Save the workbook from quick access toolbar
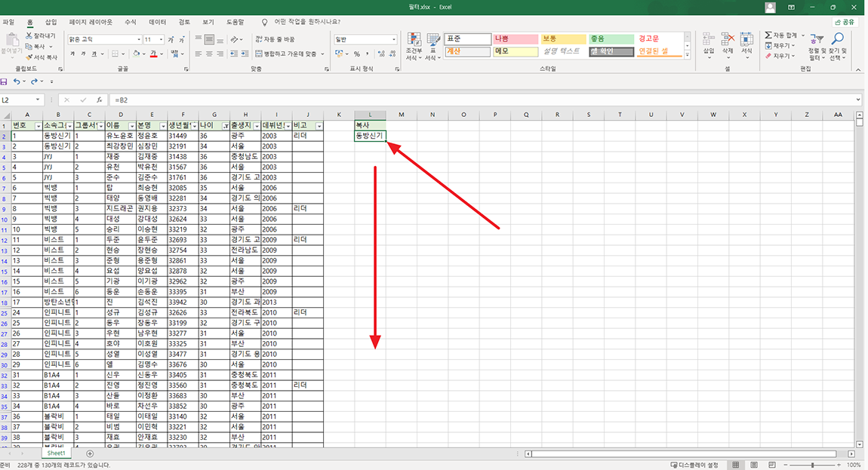Image resolution: width=868 pixels, height=470 pixels. coord(4,81)
